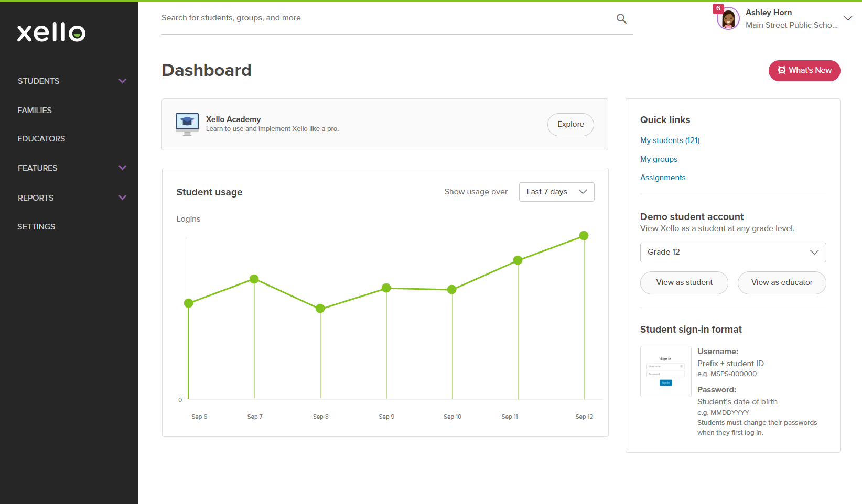The height and width of the screenshot is (504, 862).
Task: Click the Ashley Horn name text
Action: (769, 13)
